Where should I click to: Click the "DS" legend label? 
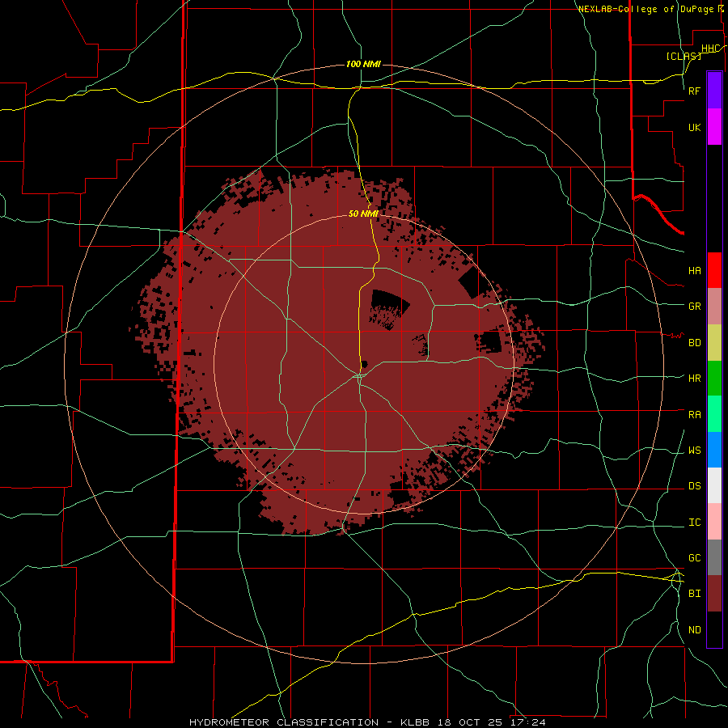[x=695, y=486]
